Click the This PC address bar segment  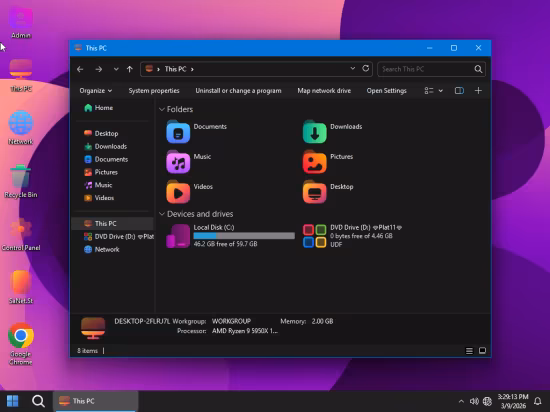click(175, 69)
